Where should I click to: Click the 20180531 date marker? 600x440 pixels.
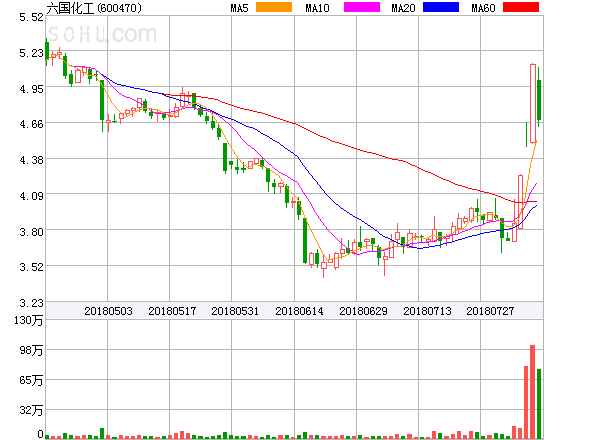coord(235,311)
